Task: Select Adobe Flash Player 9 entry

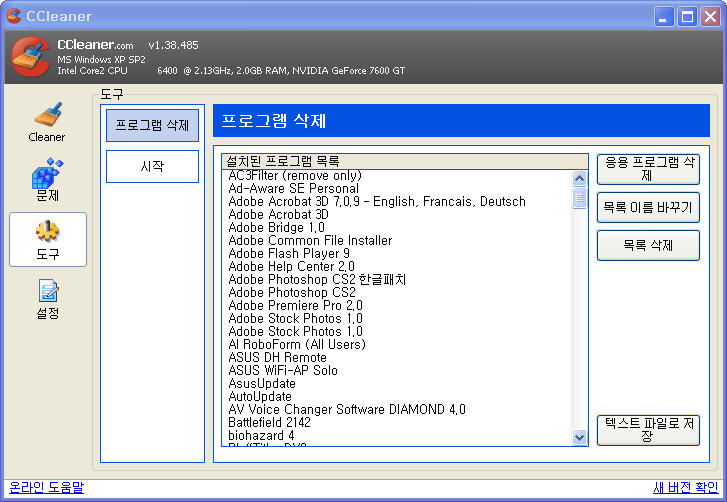Action: [289, 254]
